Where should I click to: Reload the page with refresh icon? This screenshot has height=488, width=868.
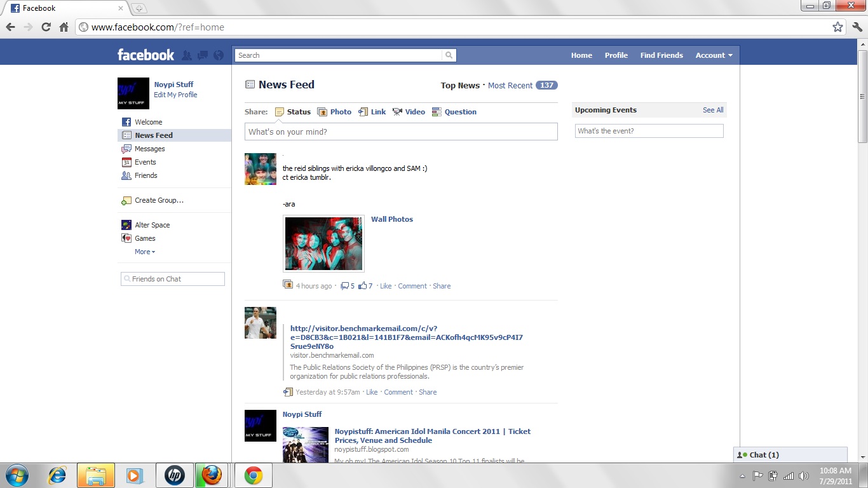(46, 27)
